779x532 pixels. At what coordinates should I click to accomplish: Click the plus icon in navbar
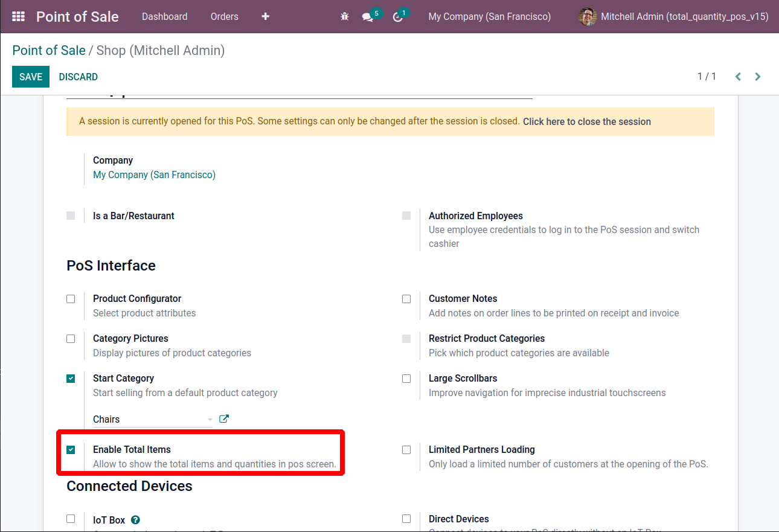265,16
